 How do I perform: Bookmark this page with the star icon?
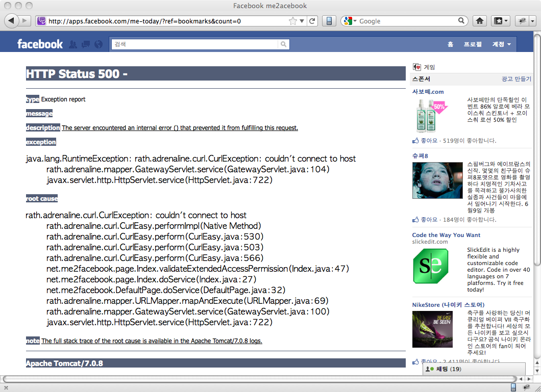point(292,21)
